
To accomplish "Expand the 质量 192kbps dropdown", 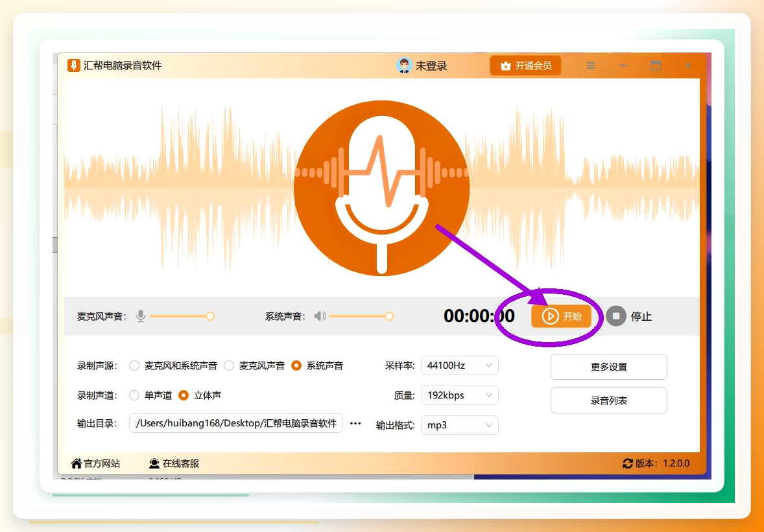I will coord(459,395).
